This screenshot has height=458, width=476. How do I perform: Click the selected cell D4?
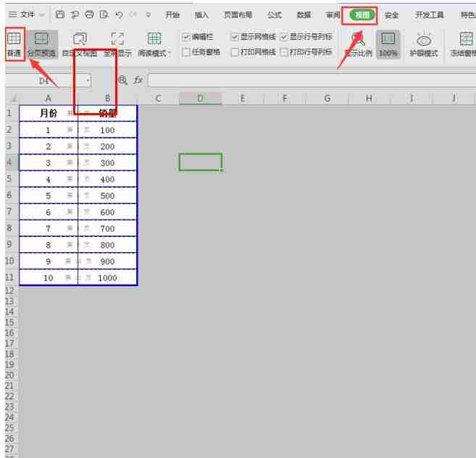click(x=201, y=162)
